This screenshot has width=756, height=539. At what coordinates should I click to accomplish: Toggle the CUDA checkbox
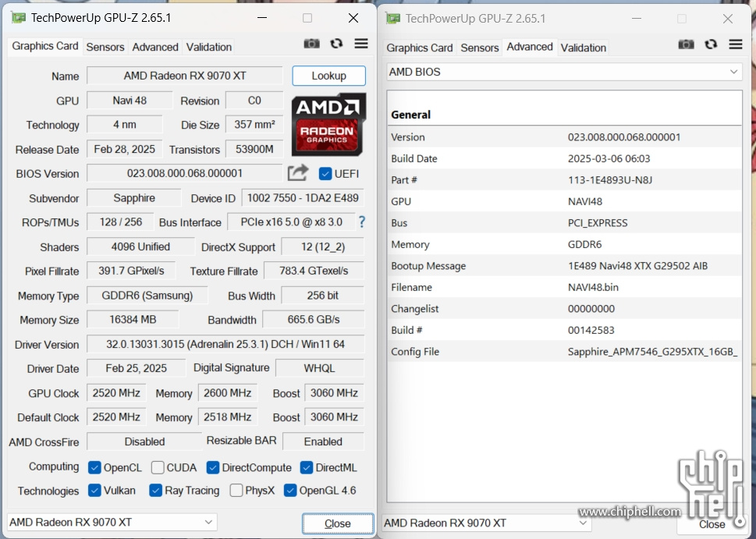coord(157,468)
